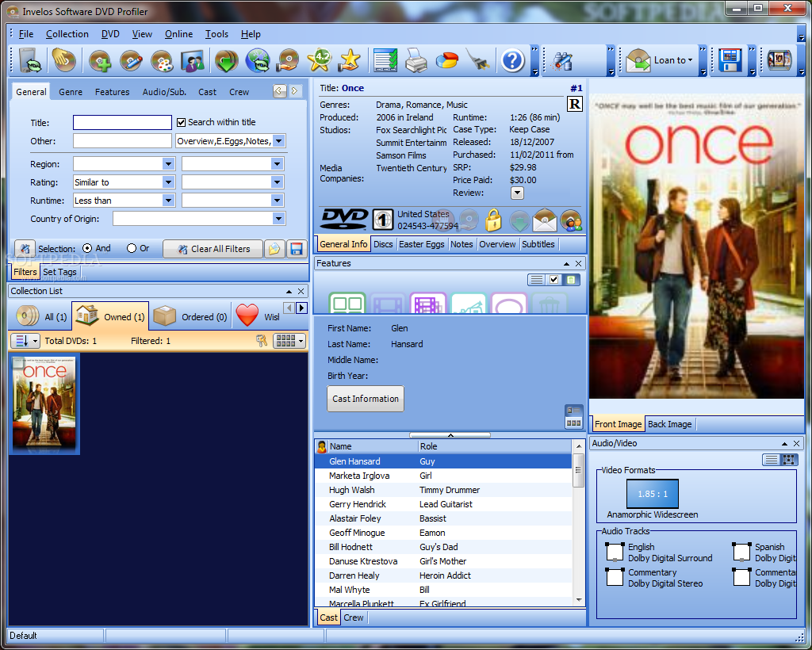
Task: Open help with blue question mark icon
Action: [513, 60]
